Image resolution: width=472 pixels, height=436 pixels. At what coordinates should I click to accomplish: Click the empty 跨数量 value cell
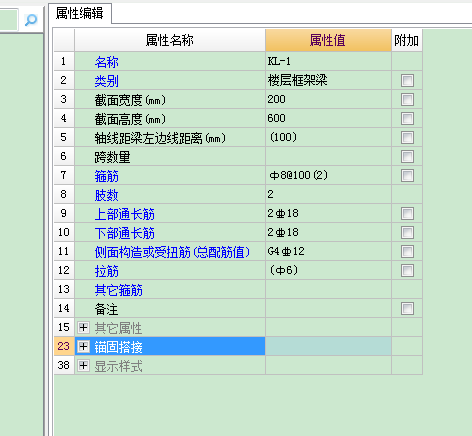pyautogui.click(x=328, y=156)
